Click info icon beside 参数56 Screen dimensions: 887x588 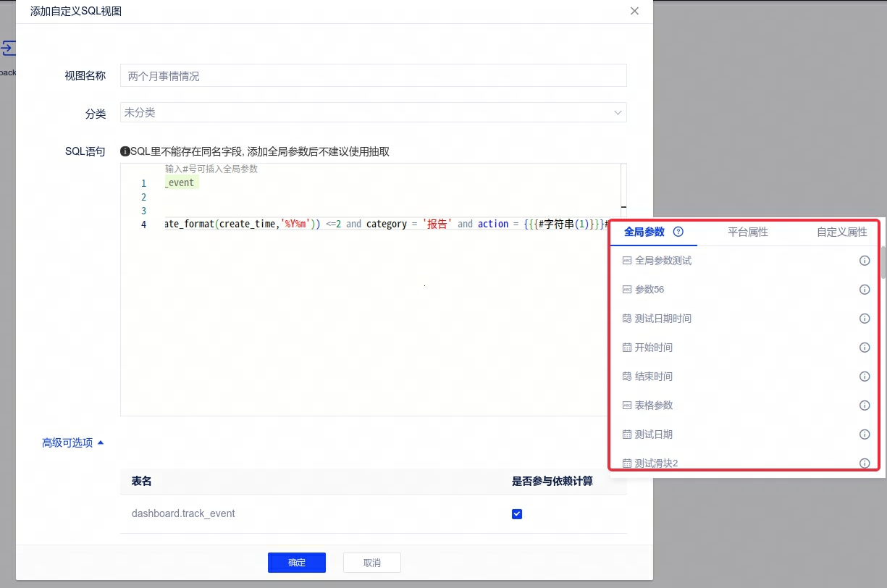click(864, 290)
